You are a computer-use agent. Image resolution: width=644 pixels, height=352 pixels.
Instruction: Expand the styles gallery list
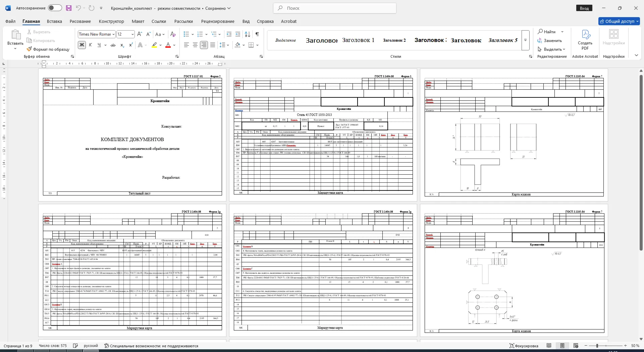[x=526, y=40]
